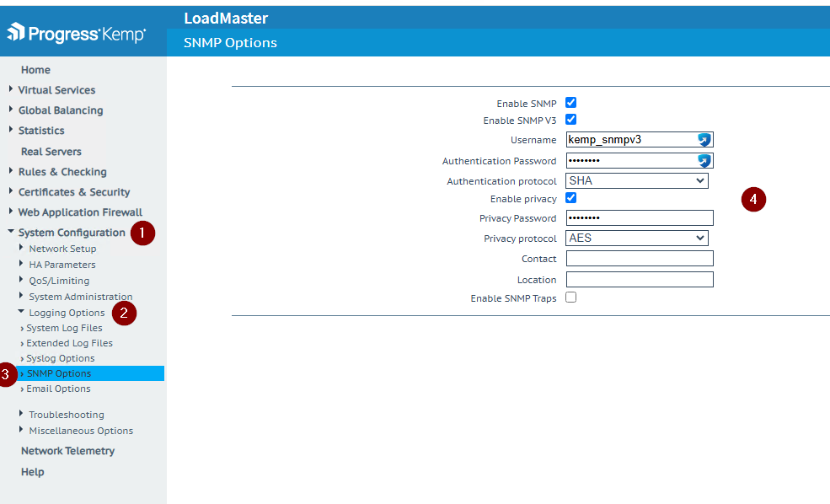Open the Authentication protocol dropdown
Image resolution: width=830 pixels, height=504 pixels.
tap(637, 180)
